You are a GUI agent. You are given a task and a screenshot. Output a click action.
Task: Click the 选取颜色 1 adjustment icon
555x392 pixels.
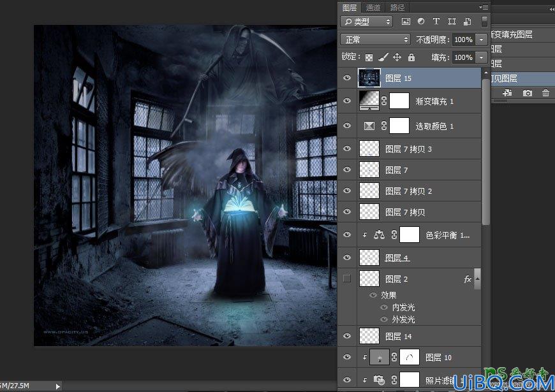point(369,126)
